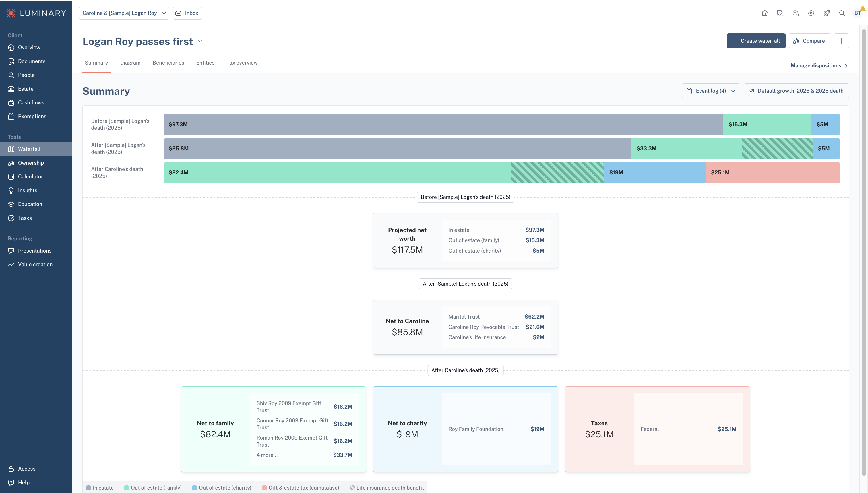Switch to the Diagram tab
Viewport: 868px width, 493px height.
pos(130,63)
